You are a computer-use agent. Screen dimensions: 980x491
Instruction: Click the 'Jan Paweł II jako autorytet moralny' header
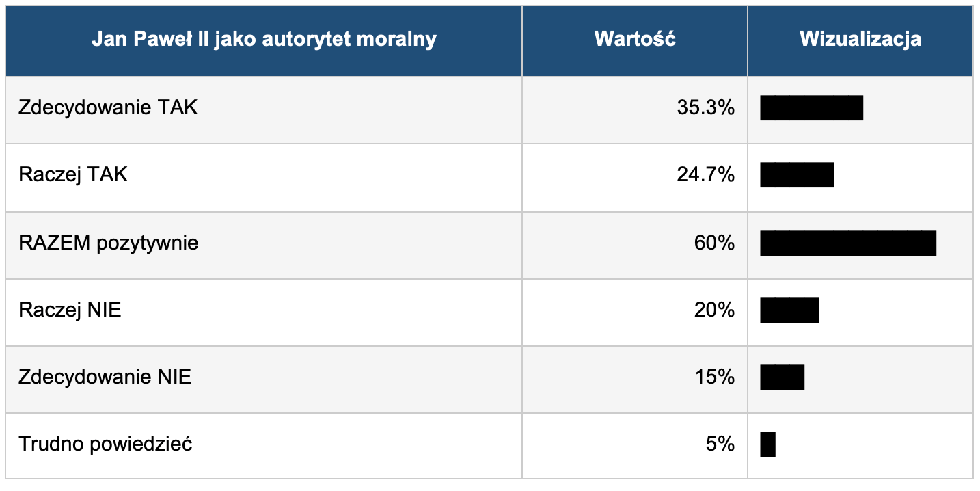(x=264, y=40)
